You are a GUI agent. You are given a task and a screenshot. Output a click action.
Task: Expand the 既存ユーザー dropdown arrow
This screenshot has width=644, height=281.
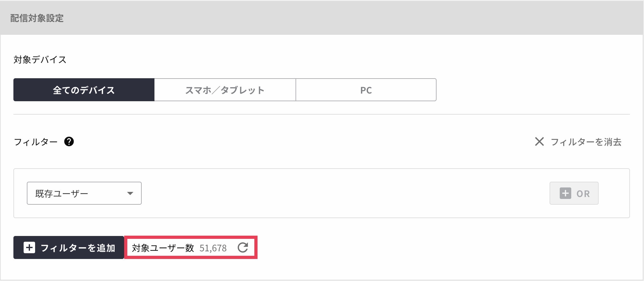click(130, 193)
